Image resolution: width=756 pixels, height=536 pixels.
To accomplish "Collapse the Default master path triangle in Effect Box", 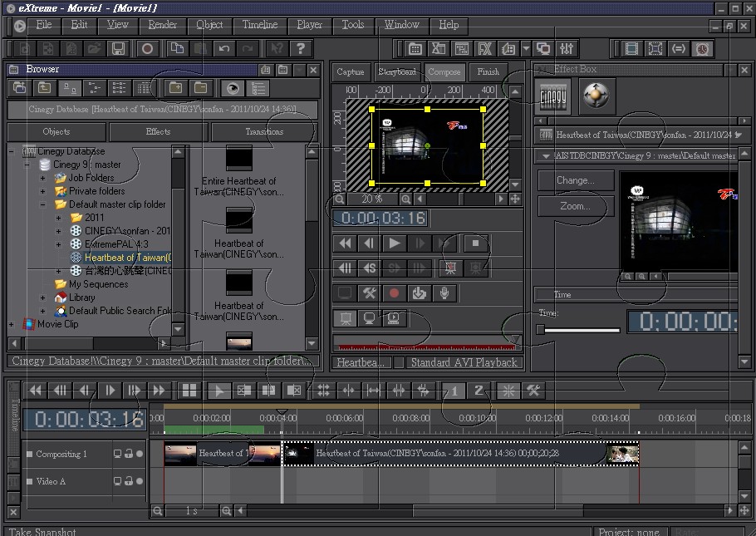I will [546, 156].
